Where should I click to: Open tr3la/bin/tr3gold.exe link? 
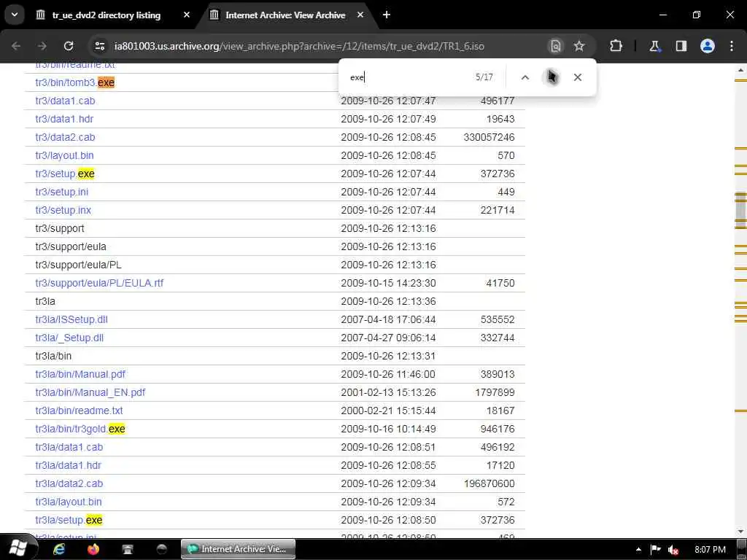coord(80,429)
